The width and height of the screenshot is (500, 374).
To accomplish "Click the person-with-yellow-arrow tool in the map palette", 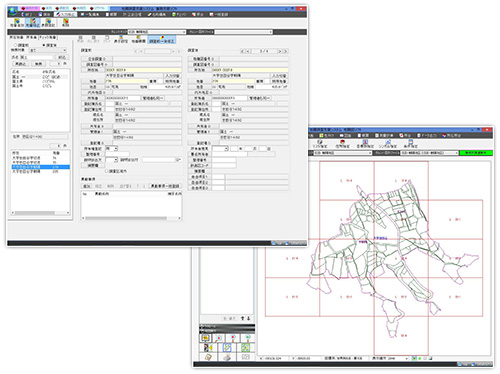I will [x=209, y=348].
